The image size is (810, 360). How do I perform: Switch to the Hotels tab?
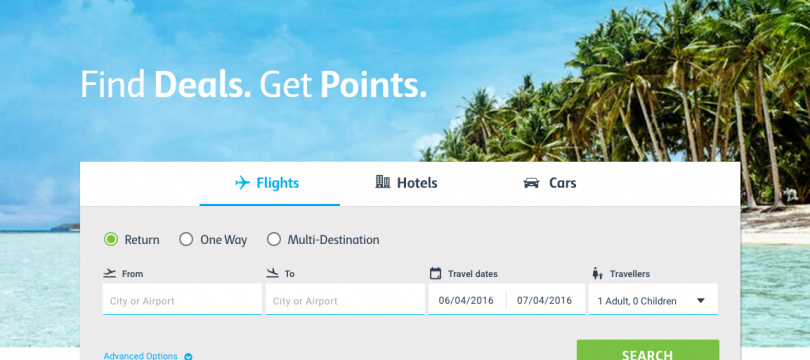(x=406, y=183)
